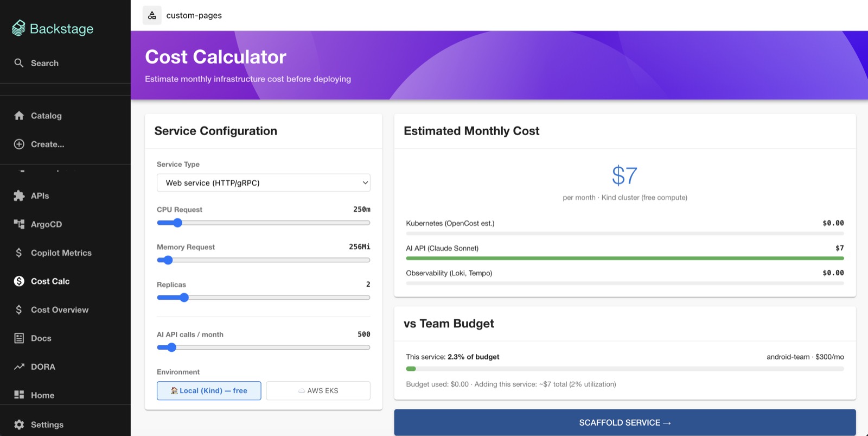Click the Home dashboard icon
868x436 pixels.
tap(19, 395)
